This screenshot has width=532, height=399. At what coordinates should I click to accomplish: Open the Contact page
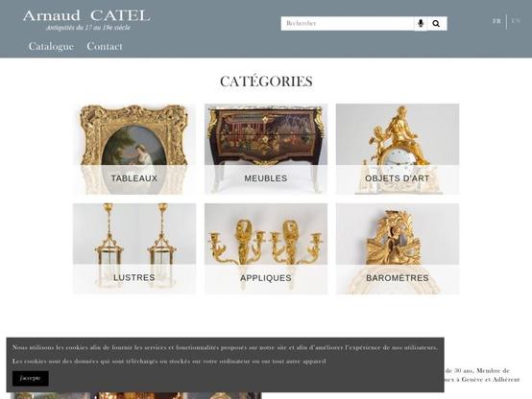pyautogui.click(x=105, y=46)
